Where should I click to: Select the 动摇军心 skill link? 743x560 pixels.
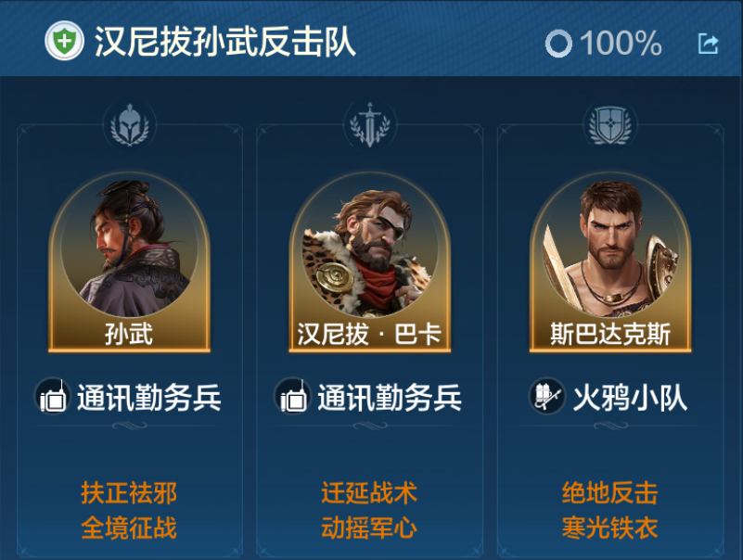369,528
